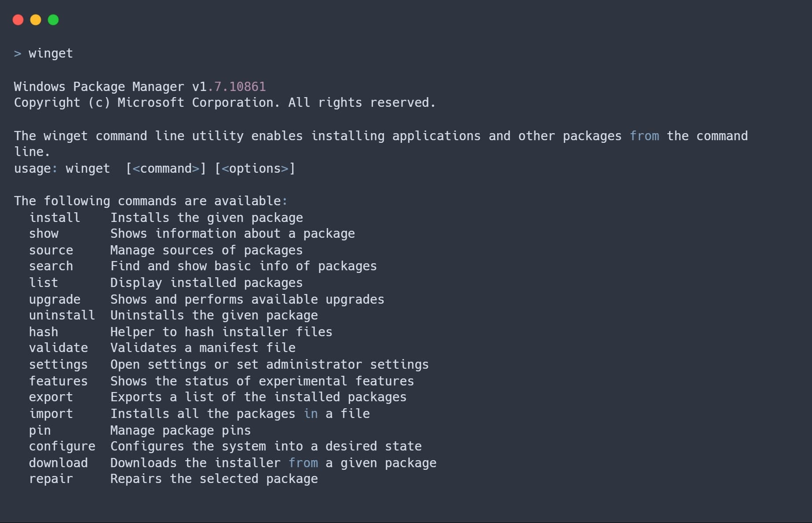Click the red close window dot
Screen dimensions: 812x523
[18, 20]
